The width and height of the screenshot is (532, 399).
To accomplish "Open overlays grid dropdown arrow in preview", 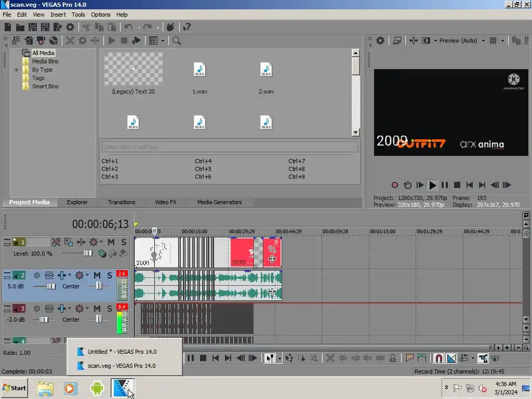I will [x=503, y=41].
